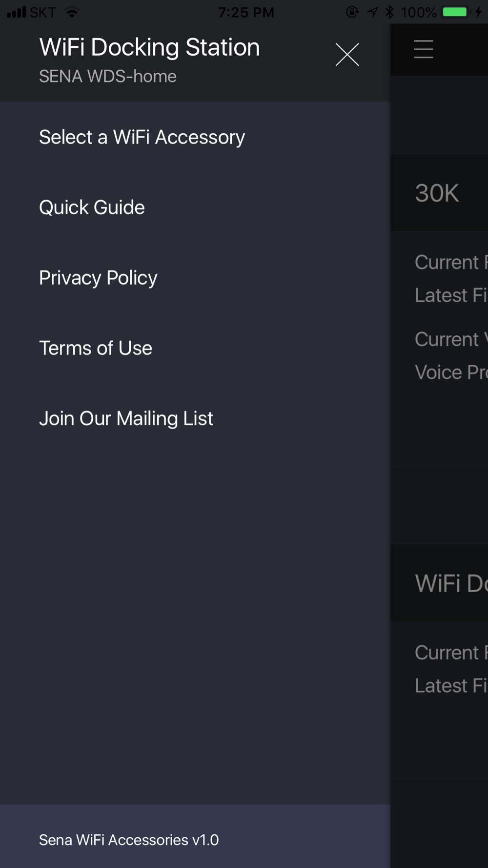Open the Quick Guide menu item
The width and height of the screenshot is (488, 868).
pos(195,207)
